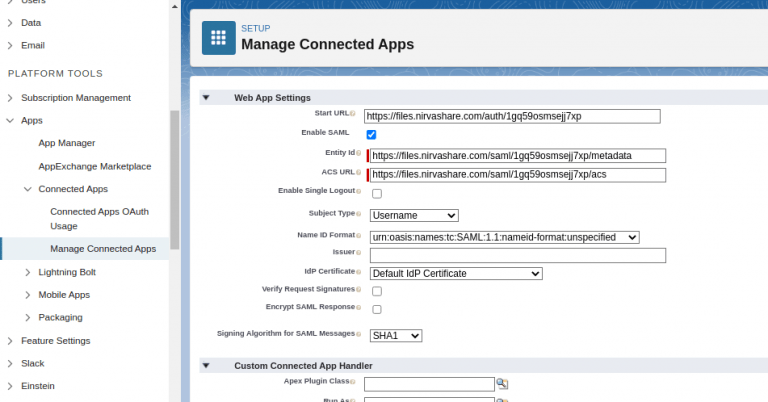Click help icon next to Encrypt SAML Response
This screenshot has width=768, height=402.
(359, 307)
